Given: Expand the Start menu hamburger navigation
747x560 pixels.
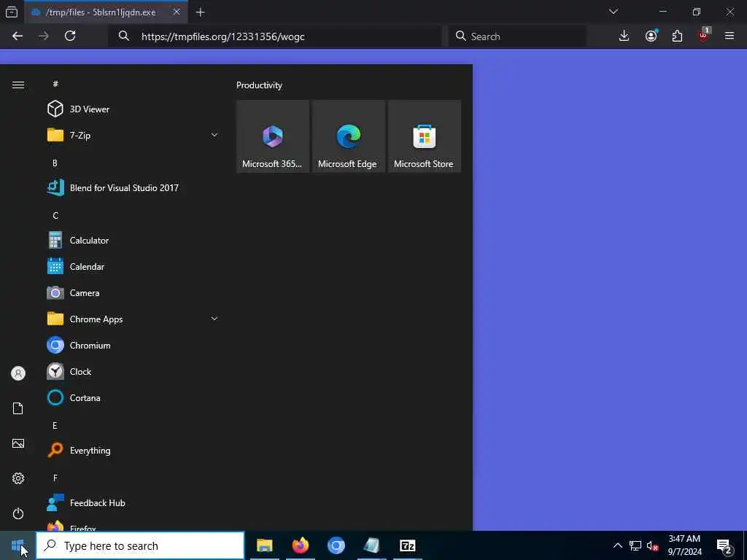Looking at the screenshot, I should (x=18, y=85).
